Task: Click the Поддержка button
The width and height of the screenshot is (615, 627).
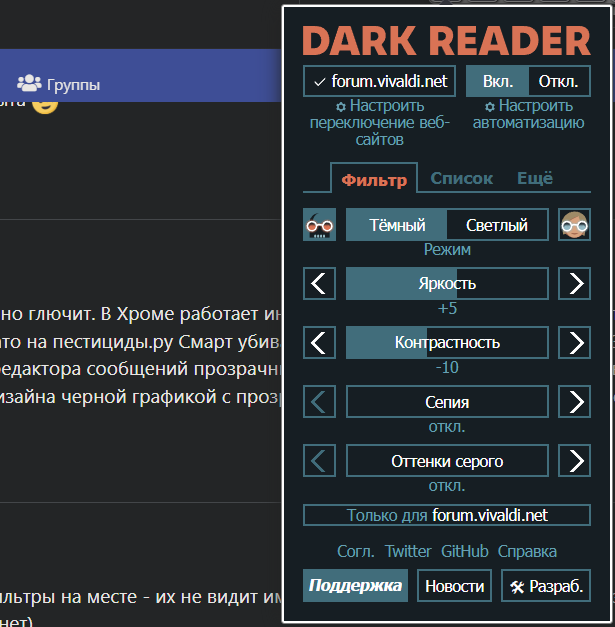Action: (x=355, y=586)
